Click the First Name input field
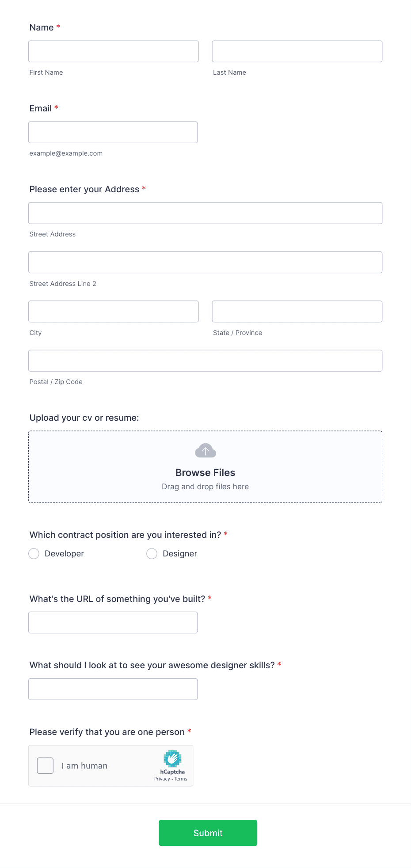Image resolution: width=411 pixels, height=868 pixels. [113, 51]
